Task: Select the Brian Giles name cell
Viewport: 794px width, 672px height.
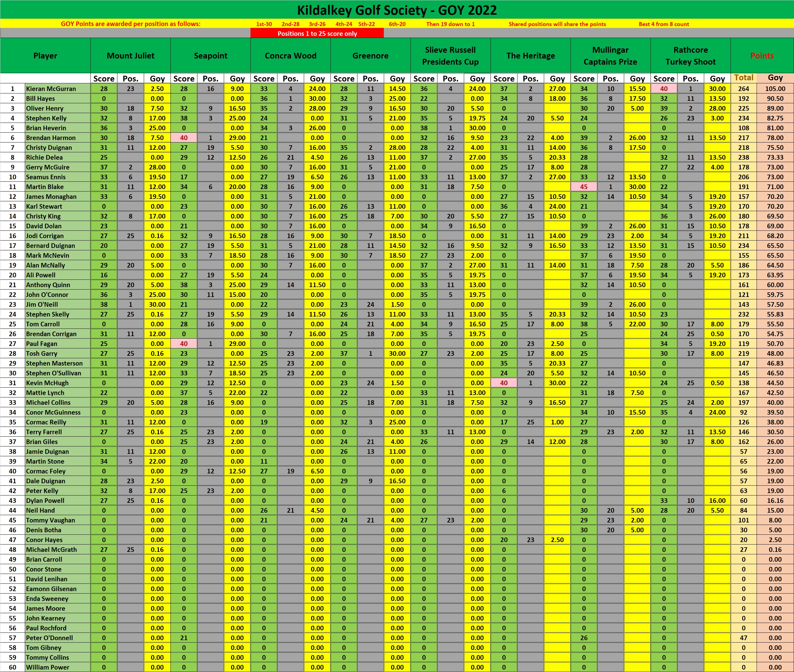Action: click(x=58, y=442)
